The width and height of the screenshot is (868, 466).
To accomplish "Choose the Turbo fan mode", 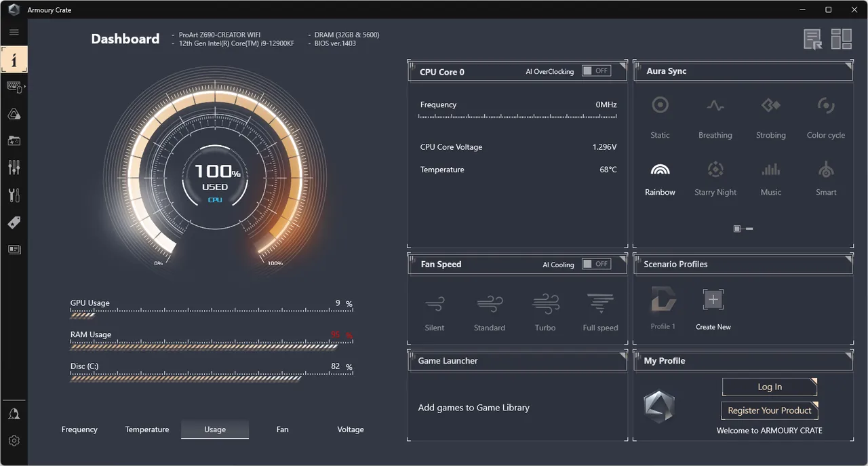I will (x=545, y=312).
